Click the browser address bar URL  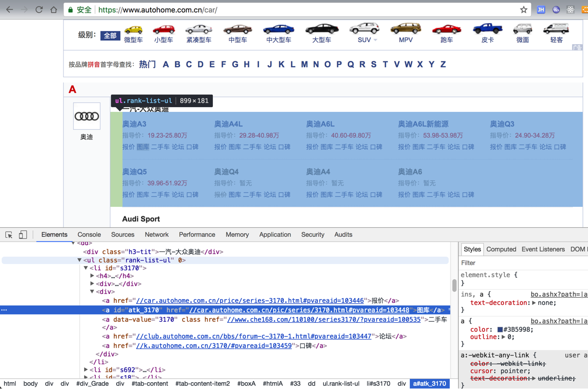pos(158,10)
